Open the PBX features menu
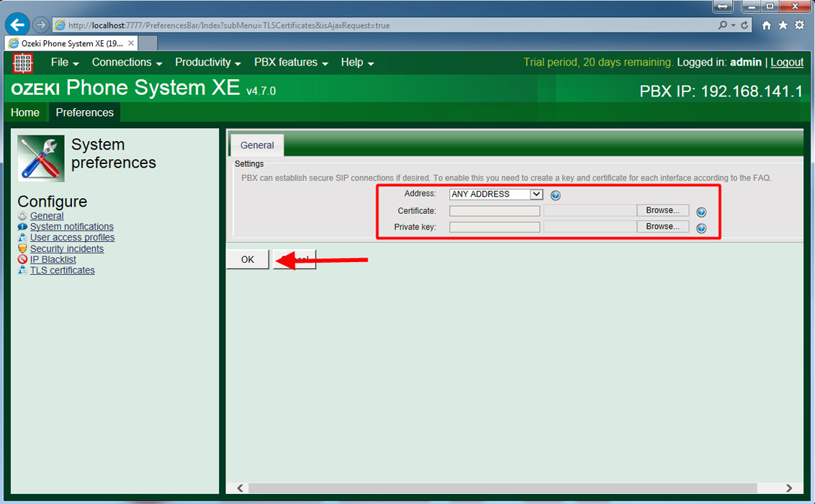Image resolution: width=815 pixels, height=504 pixels. pyautogui.click(x=291, y=63)
